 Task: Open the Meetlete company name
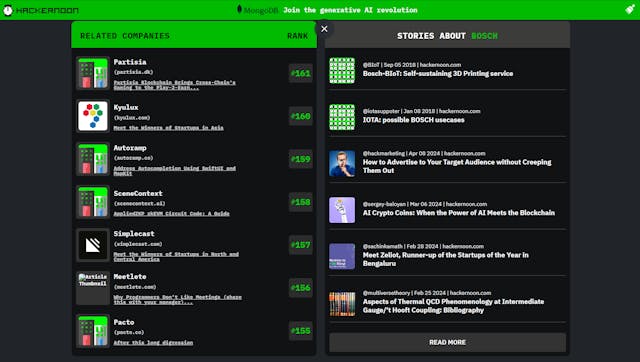pos(130,277)
